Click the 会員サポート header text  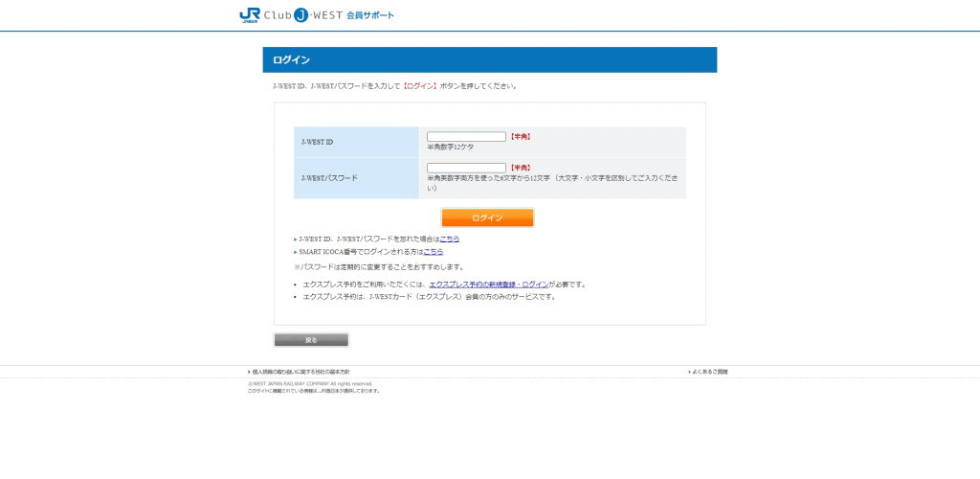[x=370, y=15]
